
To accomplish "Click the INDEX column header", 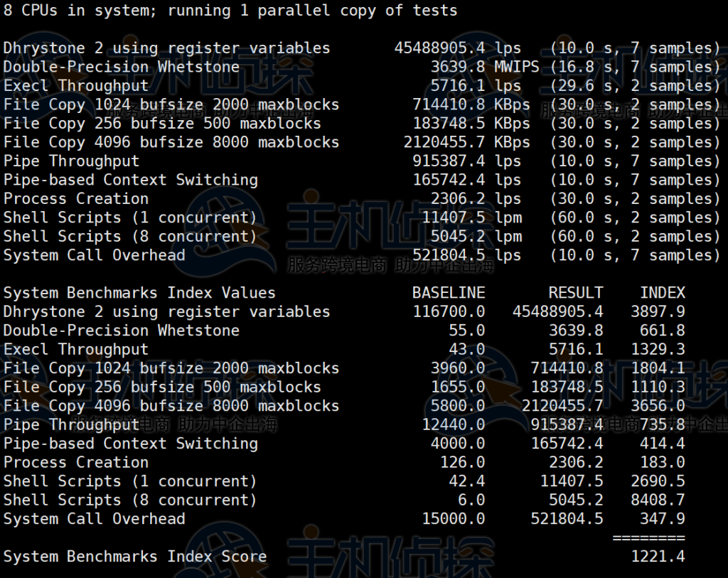I will (x=662, y=293).
